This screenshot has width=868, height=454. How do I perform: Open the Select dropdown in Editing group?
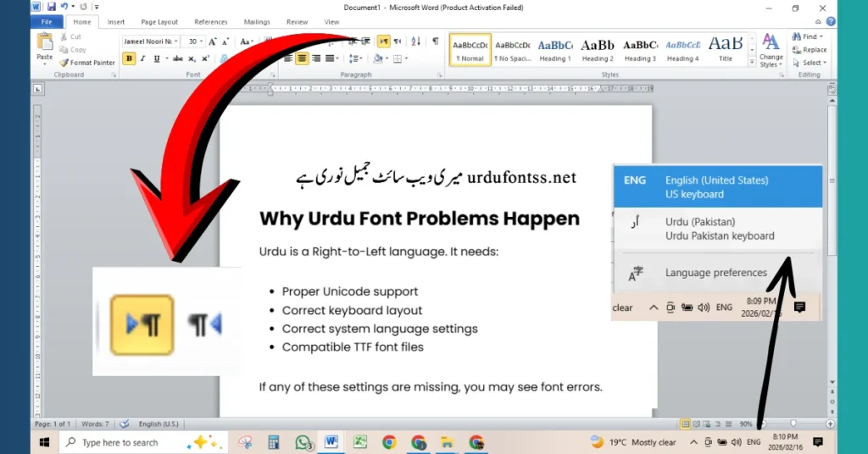[x=810, y=63]
